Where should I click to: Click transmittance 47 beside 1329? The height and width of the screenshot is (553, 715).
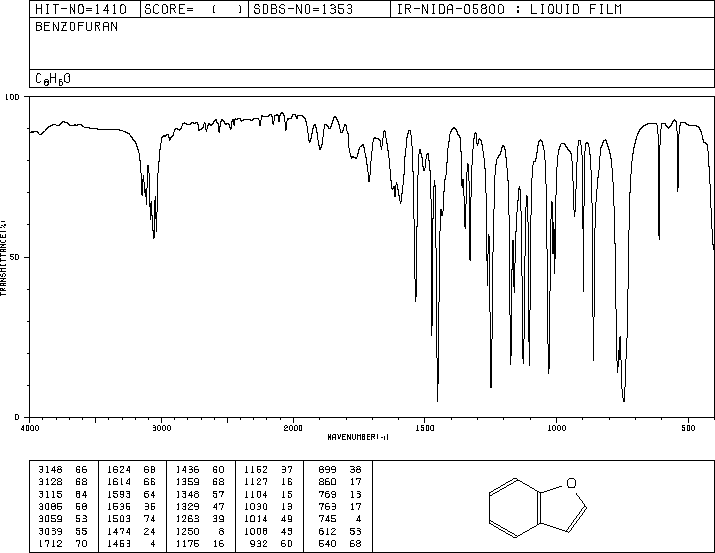(x=218, y=506)
